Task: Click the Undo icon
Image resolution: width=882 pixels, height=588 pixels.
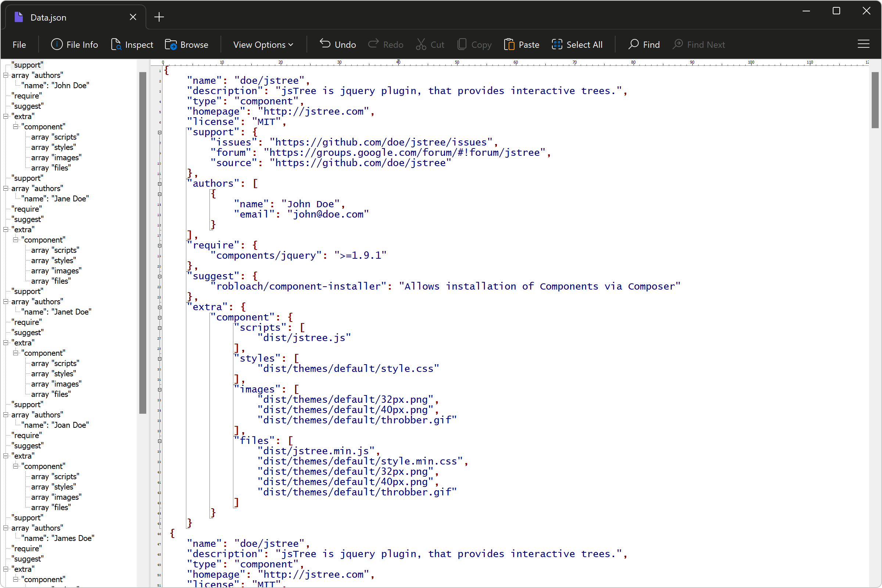Action: tap(324, 44)
